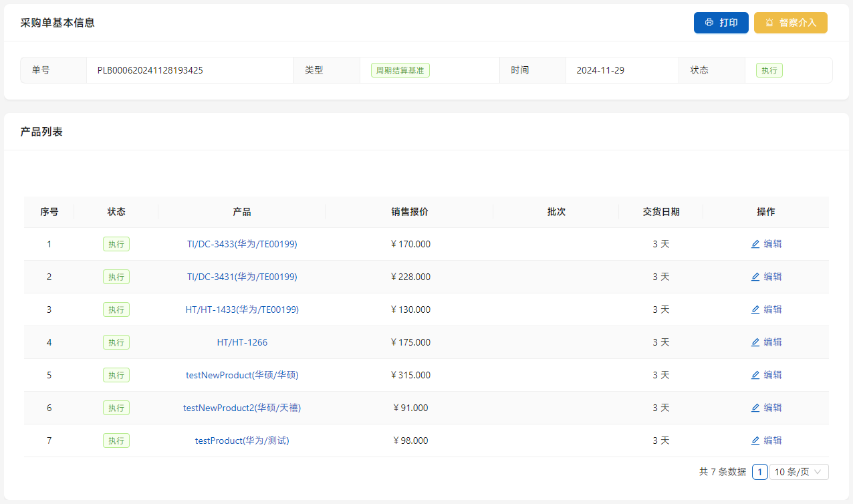Image resolution: width=853 pixels, height=504 pixels.
Task: Click the 销售报价 column header
Action: click(409, 212)
